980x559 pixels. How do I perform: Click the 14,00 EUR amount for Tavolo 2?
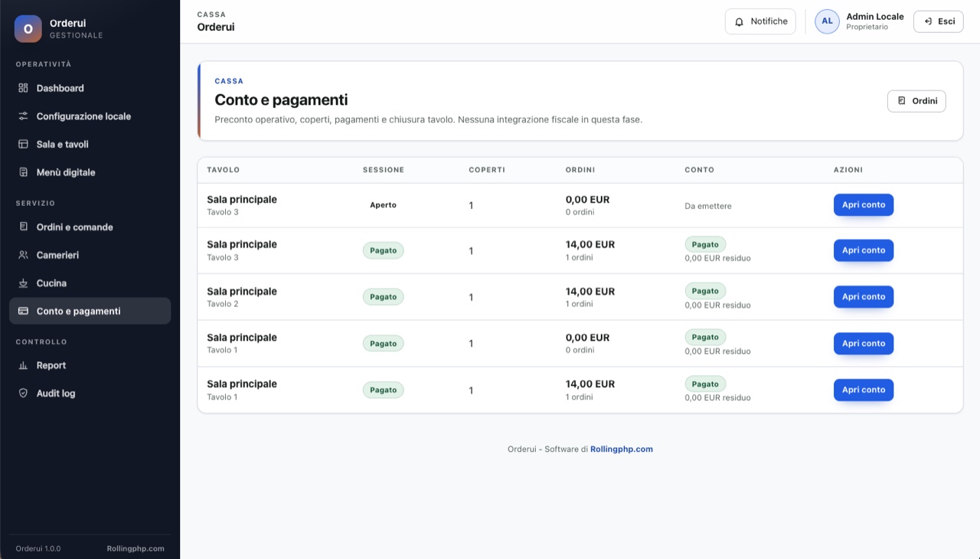[x=590, y=292]
